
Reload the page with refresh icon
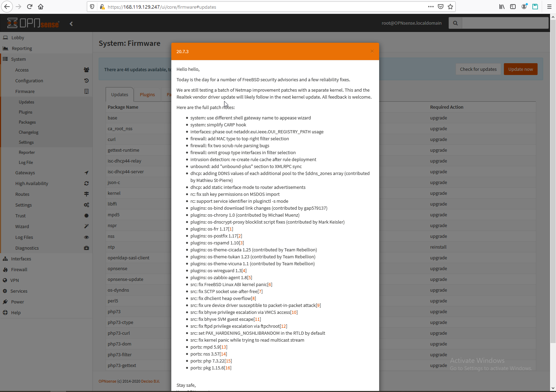tap(30, 7)
